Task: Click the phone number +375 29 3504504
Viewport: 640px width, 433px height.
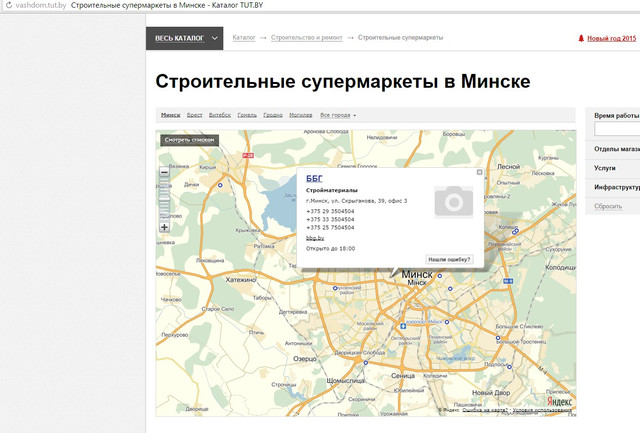Action: coord(330,211)
